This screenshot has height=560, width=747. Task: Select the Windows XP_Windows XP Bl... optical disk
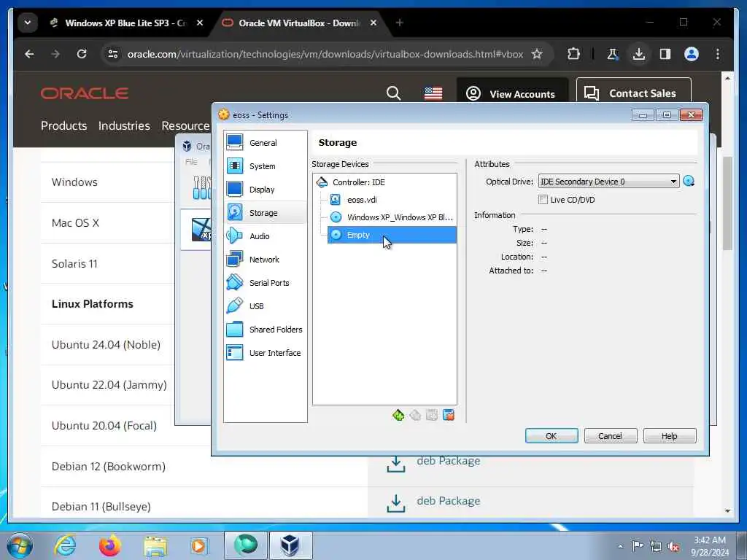(x=392, y=217)
